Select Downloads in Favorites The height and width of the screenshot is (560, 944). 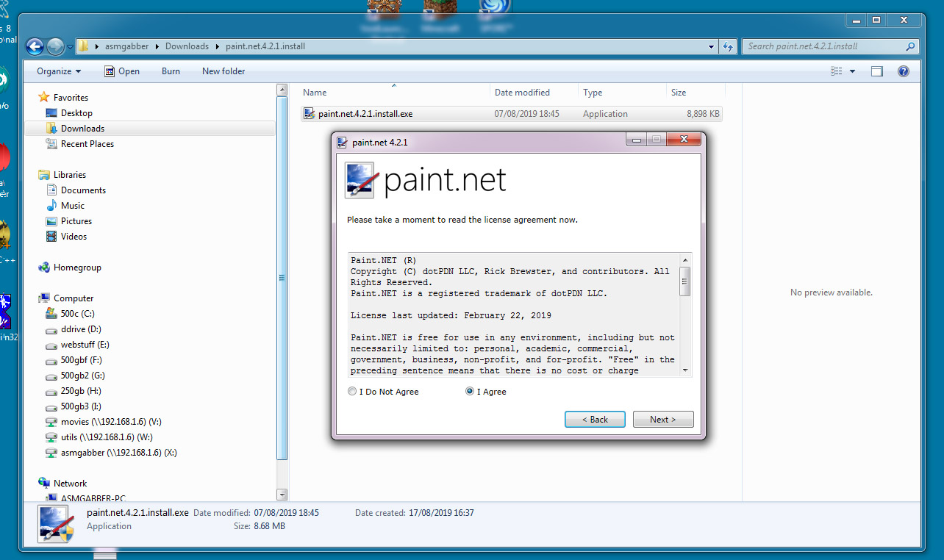(82, 129)
